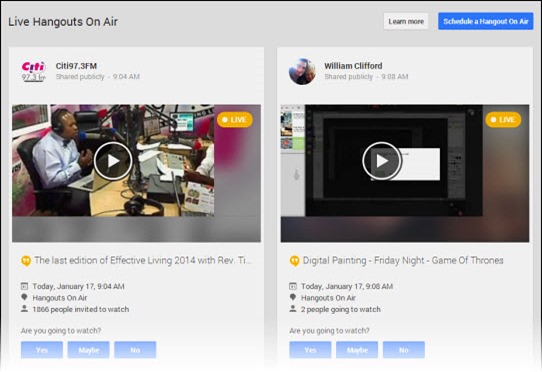Viewport: 542px width, 372px height.
Task: Play William Clifford's Digital Painting stream
Action: [x=382, y=161]
